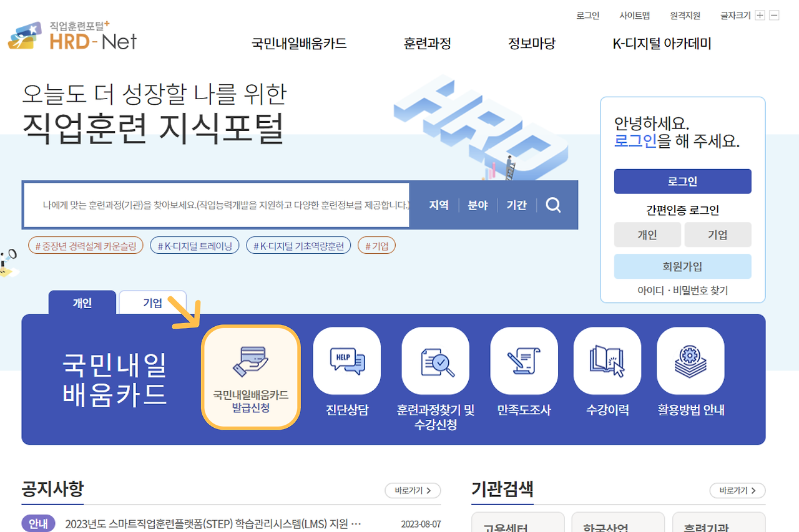Switch to the 기업 tab
The width and height of the screenshot is (799, 532).
tap(152, 301)
